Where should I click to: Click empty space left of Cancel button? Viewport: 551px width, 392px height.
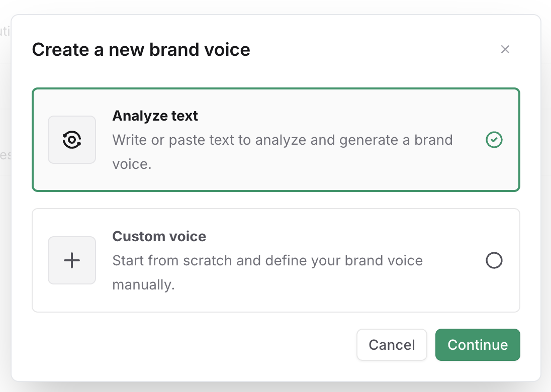point(201,345)
